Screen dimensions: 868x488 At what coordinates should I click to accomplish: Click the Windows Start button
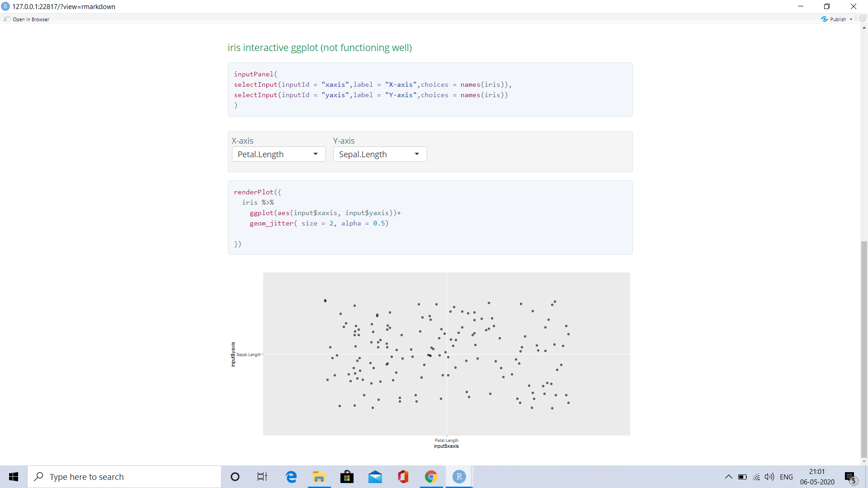(x=14, y=477)
